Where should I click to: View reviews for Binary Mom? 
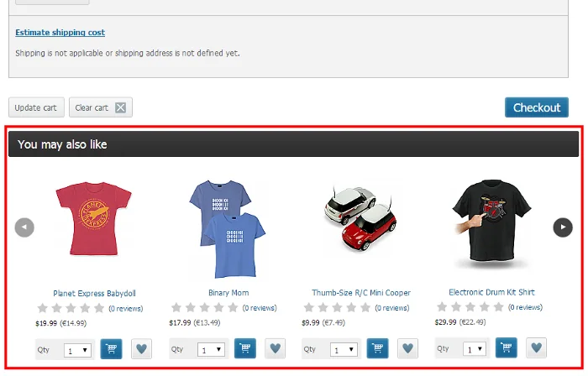(260, 308)
